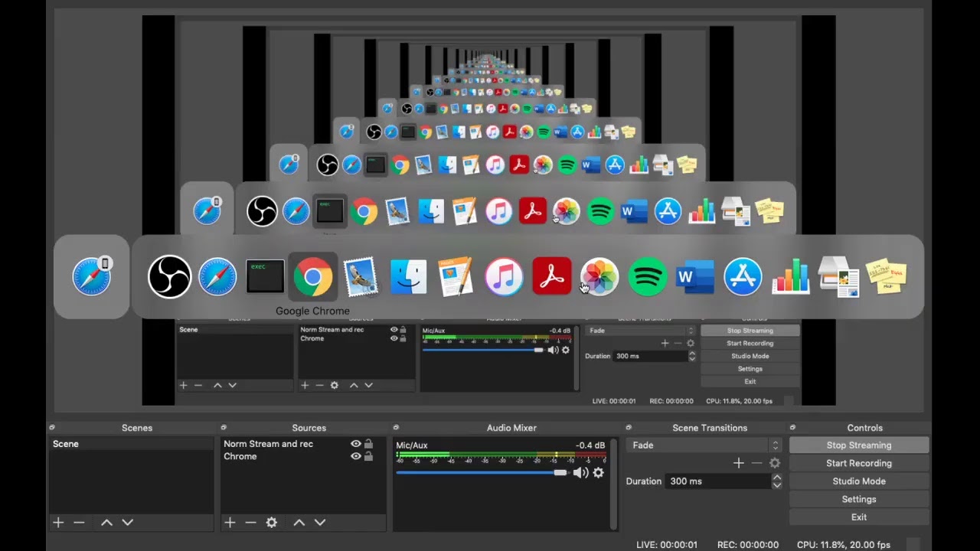Viewport: 980px width, 551px height.
Task: Add a new scene with the plus icon
Action: click(x=58, y=522)
